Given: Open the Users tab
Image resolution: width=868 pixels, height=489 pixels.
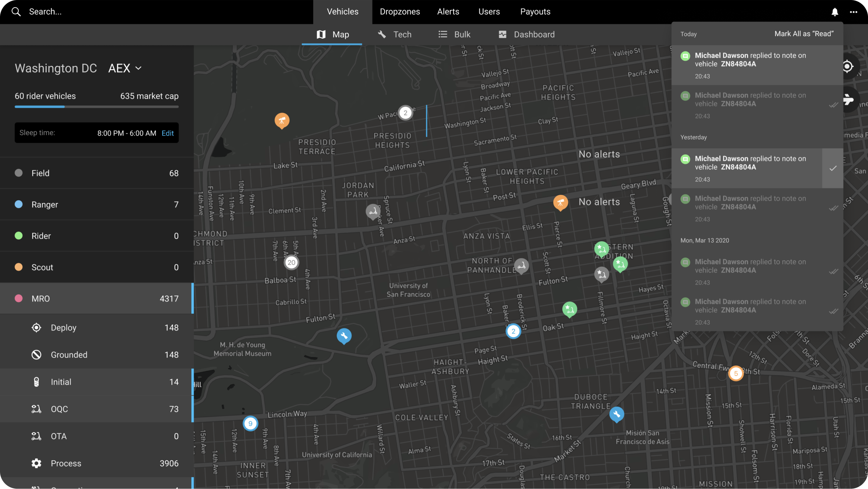Looking at the screenshot, I should [489, 12].
